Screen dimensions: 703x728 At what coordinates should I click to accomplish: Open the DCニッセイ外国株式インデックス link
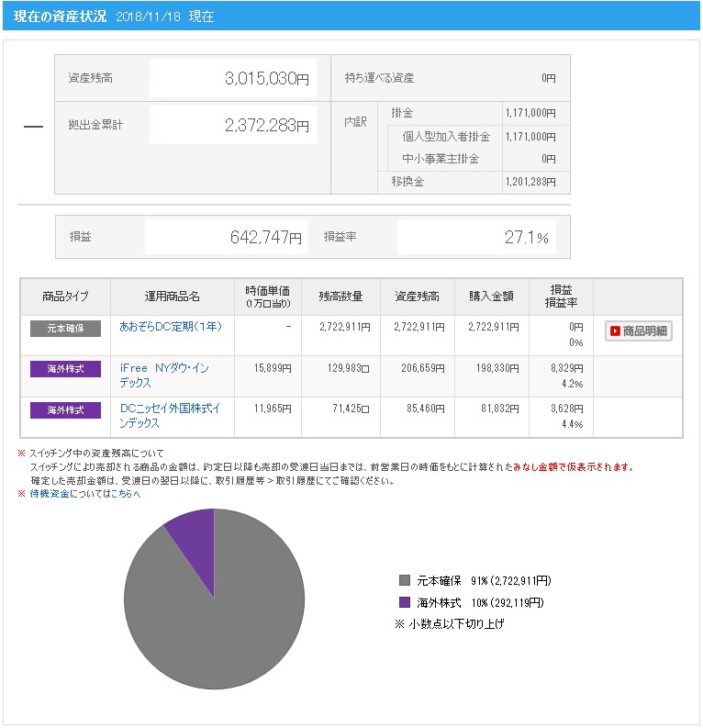(x=170, y=416)
